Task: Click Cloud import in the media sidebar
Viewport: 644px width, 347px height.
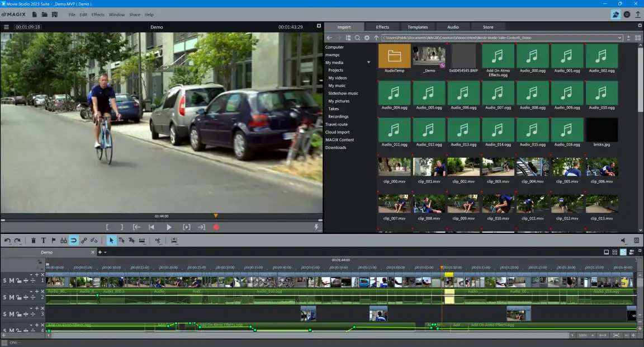Action: pyautogui.click(x=338, y=132)
